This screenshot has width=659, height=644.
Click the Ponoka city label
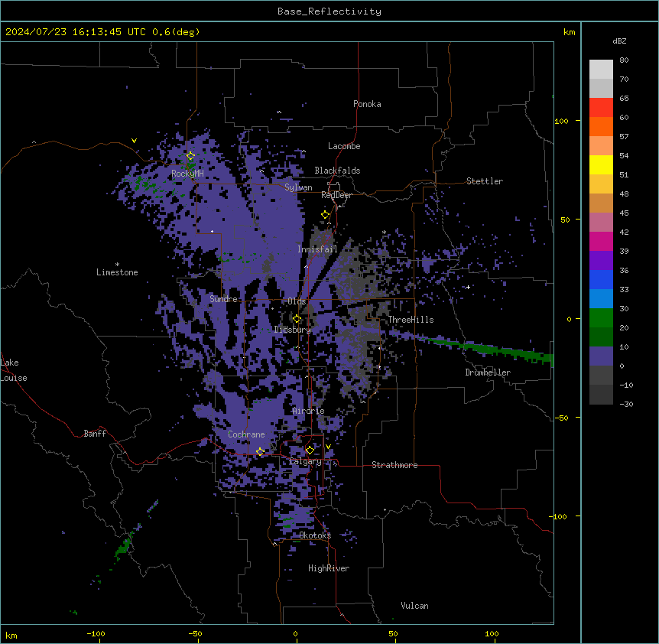[367, 104]
